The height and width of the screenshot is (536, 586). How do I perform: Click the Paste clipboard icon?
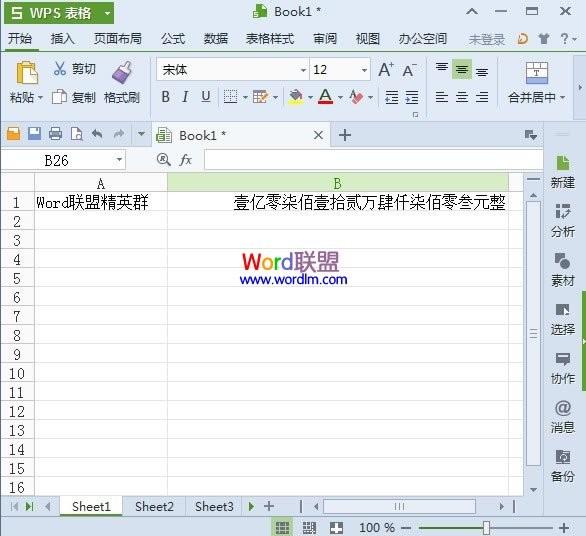[x=27, y=73]
